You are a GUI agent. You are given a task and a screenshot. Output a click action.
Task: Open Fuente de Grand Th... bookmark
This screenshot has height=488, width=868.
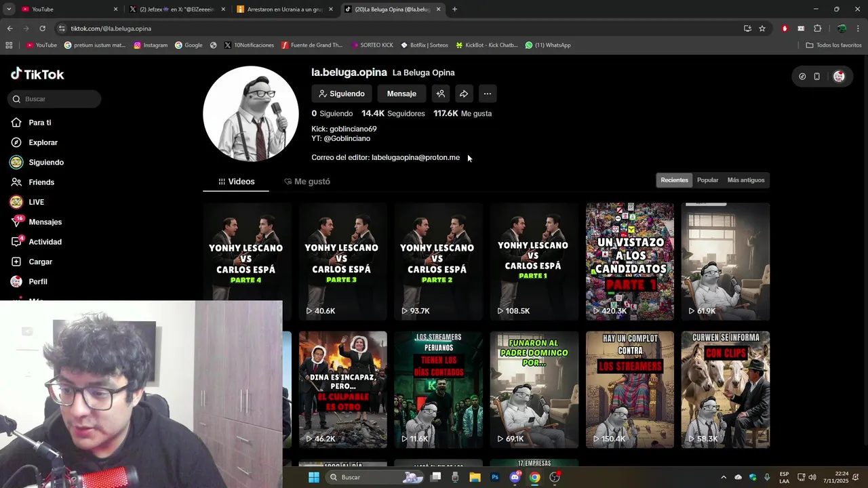click(312, 45)
